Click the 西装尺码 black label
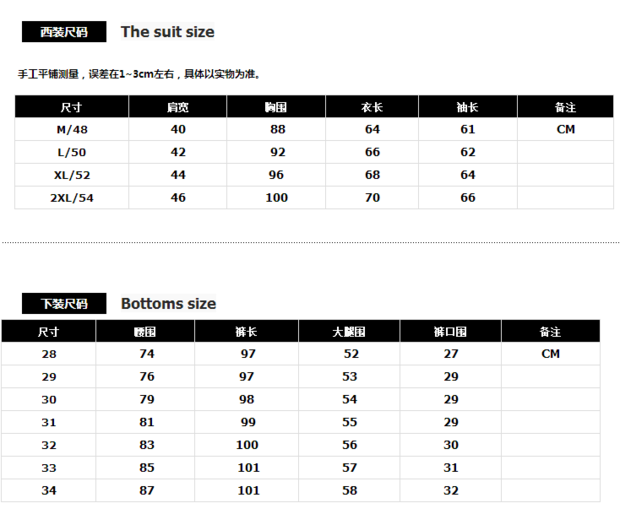Viewport: 620px width, 514px height. point(64,32)
